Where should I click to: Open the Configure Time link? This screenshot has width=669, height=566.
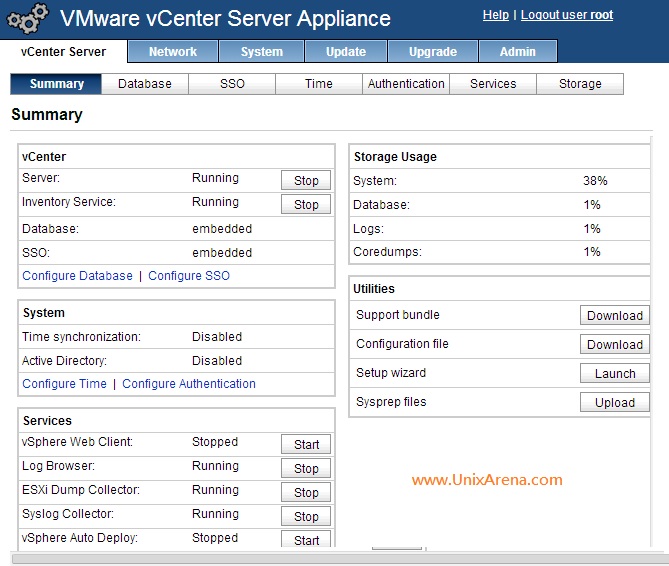64,383
